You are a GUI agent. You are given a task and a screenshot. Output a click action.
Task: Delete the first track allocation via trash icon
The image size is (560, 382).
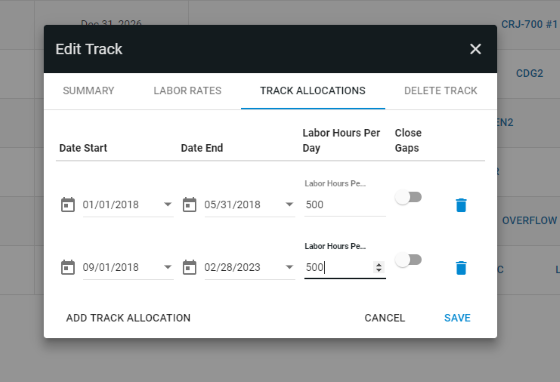pos(461,205)
